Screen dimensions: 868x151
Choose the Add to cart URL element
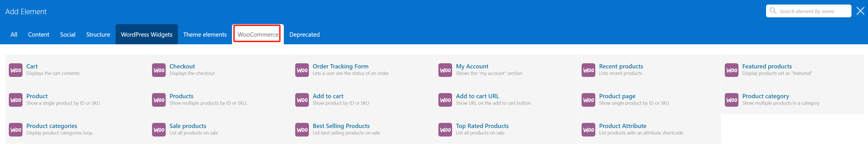(x=477, y=96)
